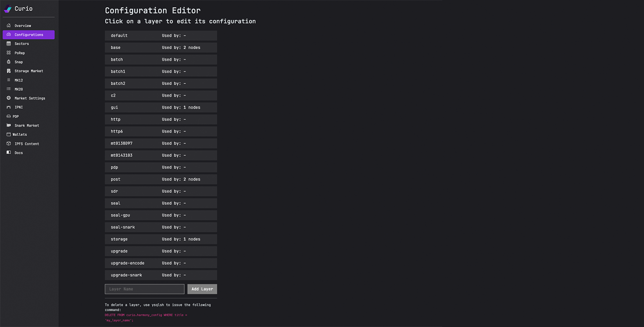Click the Curio logo icon
This screenshot has height=327, width=644.
click(8, 9)
